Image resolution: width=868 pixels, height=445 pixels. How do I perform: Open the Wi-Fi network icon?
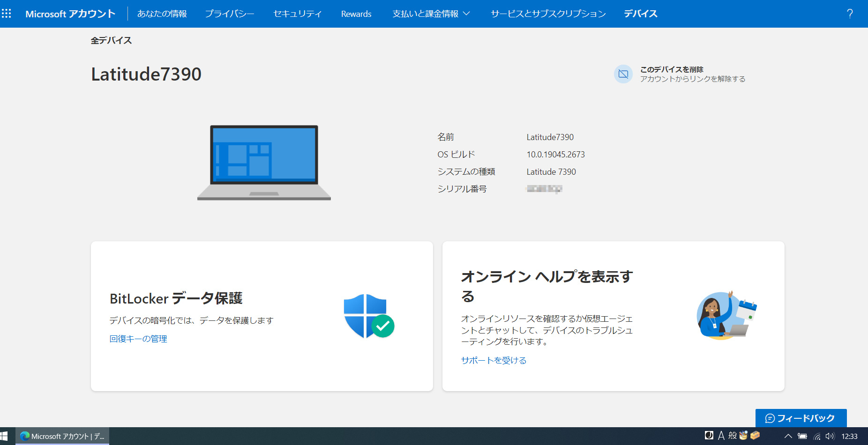point(817,436)
